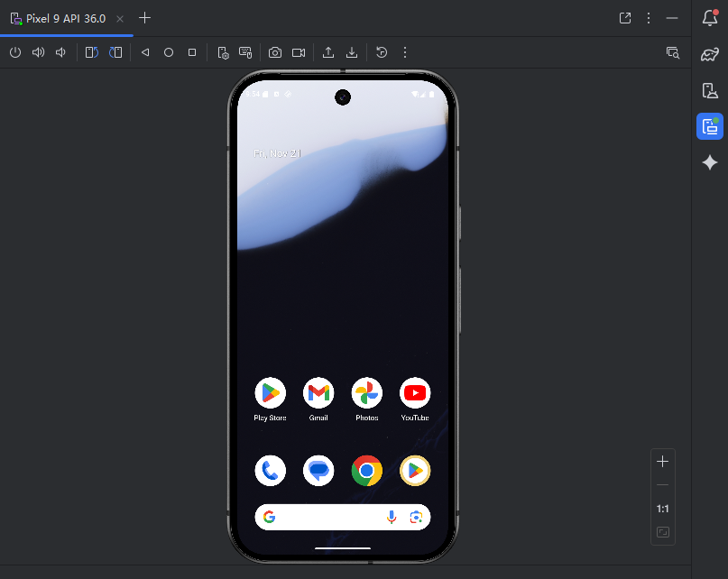Click the volume down icon
Image resolution: width=728 pixels, height=579 pixels.
pyautogui.click(x=60, y=53)
